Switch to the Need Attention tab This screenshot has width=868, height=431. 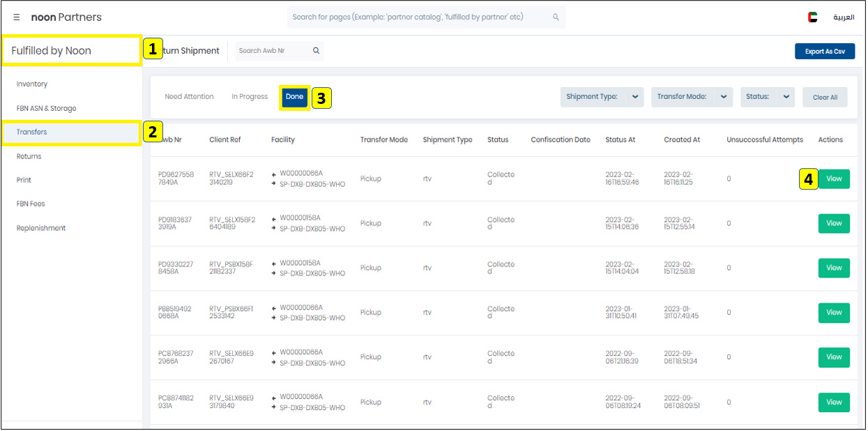[x=189, y=96]
